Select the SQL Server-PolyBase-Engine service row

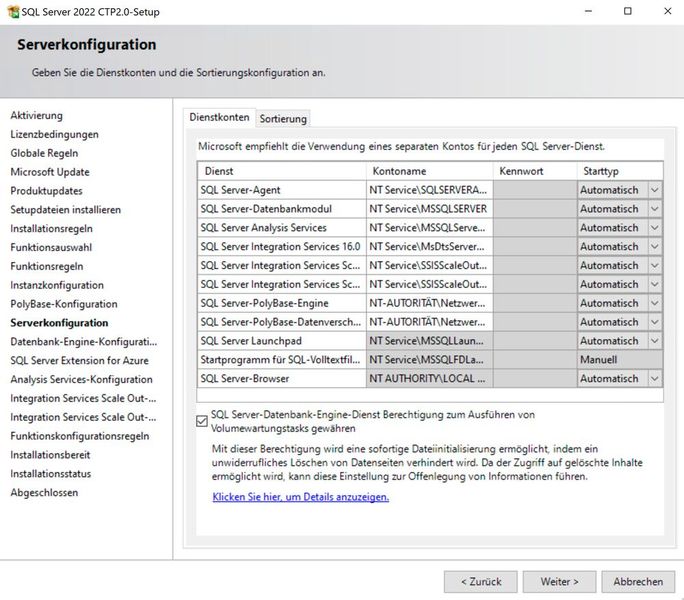282,303
